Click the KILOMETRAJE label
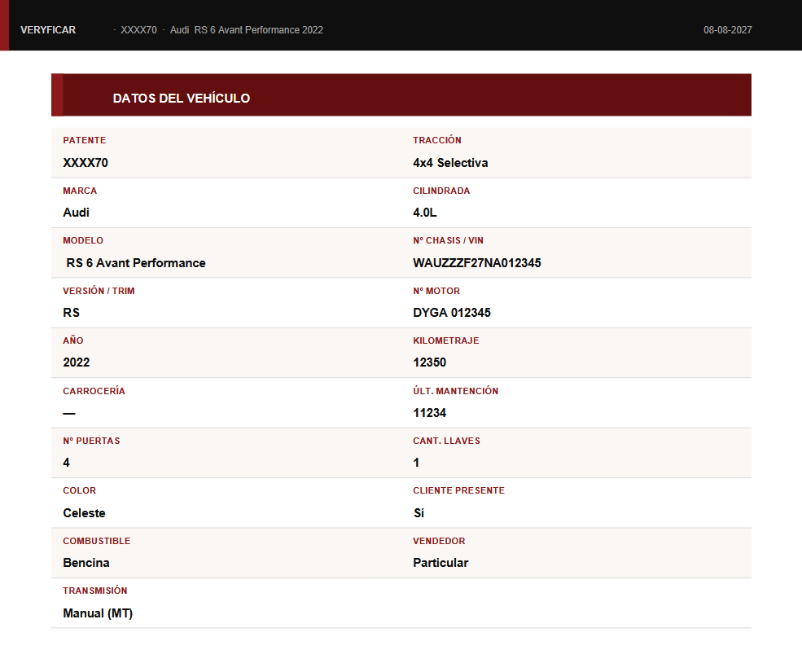 (x=446, y=340)
